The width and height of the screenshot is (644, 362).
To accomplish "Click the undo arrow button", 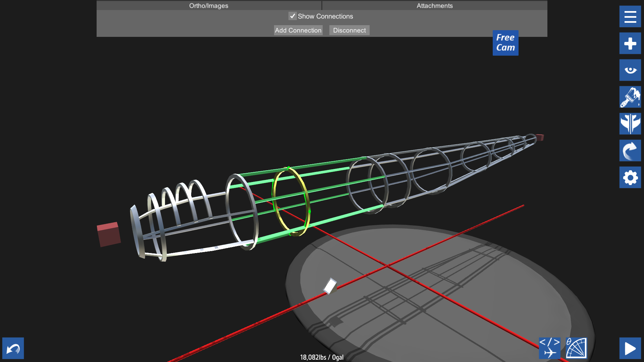I will 13,348.
